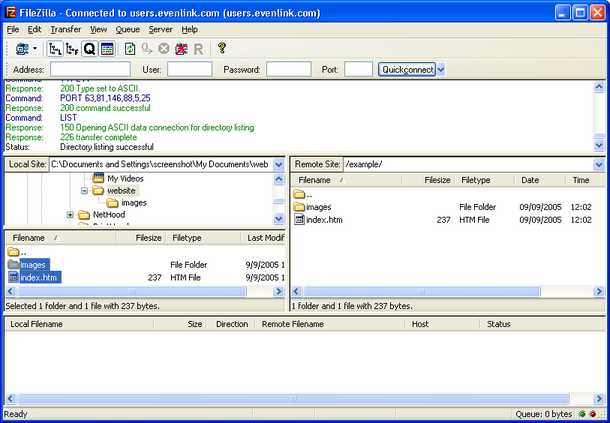Click local tree scroll down arrow
Screen dimensions: 610x423
[x=279, y=219]
